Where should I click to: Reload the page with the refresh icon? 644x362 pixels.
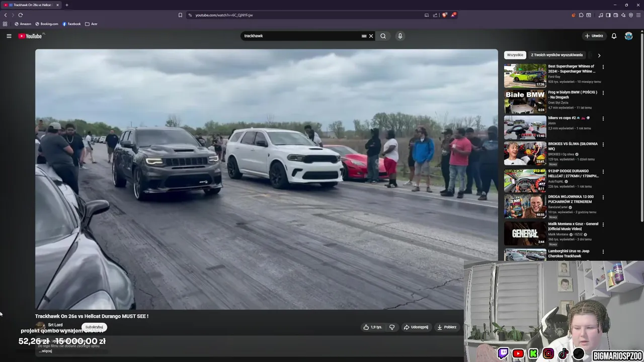(x=21, y=15)
